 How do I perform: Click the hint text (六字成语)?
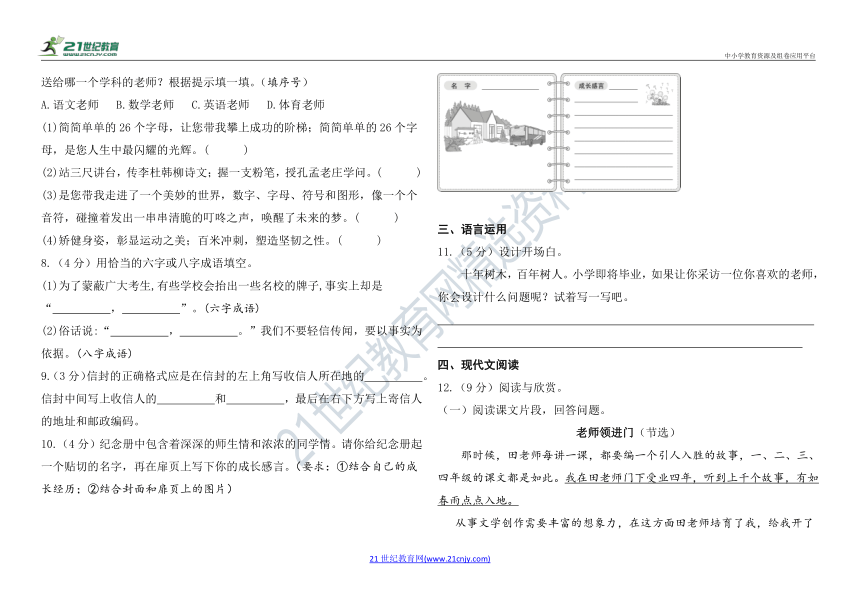(231, 308)
